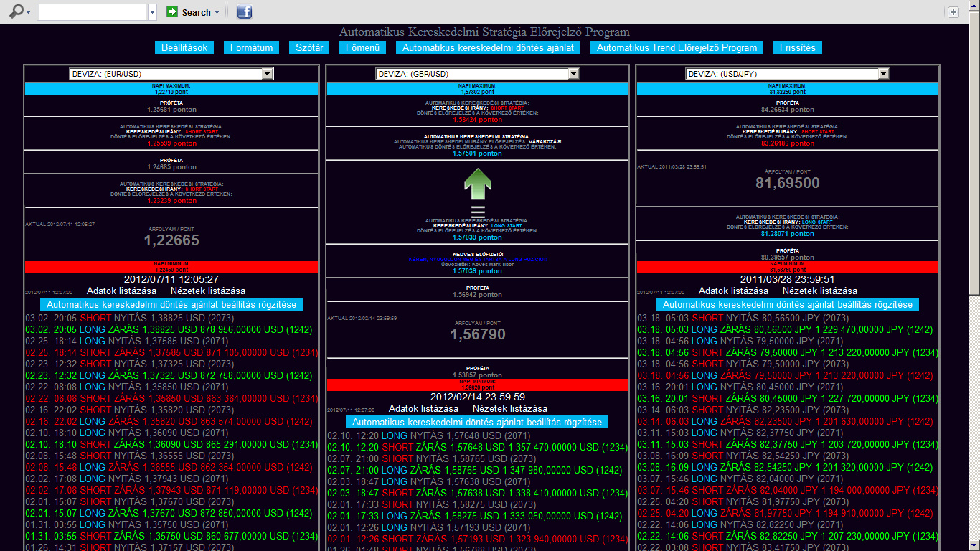Click the green up arrow trend icon
The height and width of the screenshot is (551, 980).
[478, 183]
